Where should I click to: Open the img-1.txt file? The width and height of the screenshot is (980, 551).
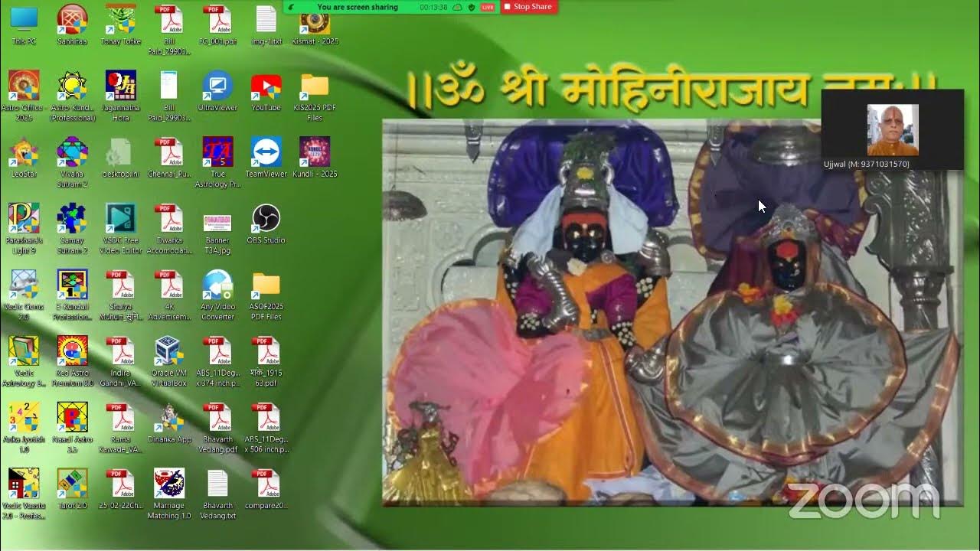click(266, 25)
